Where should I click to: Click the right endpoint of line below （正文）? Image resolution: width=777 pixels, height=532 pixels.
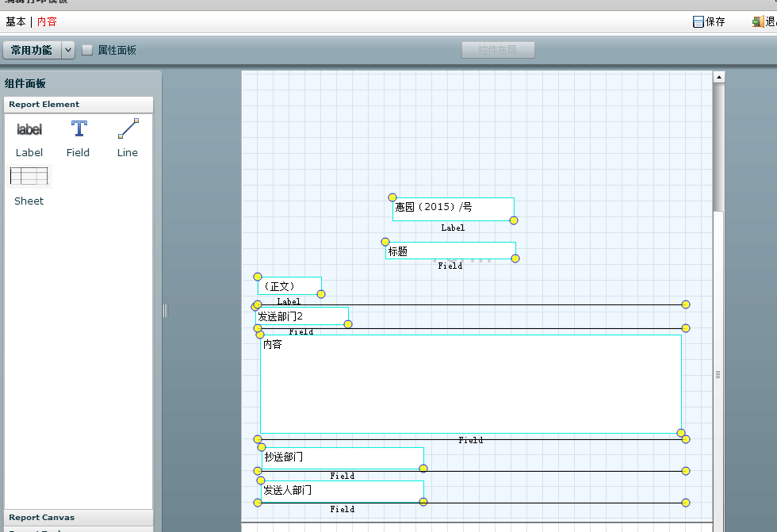point(686,304)
